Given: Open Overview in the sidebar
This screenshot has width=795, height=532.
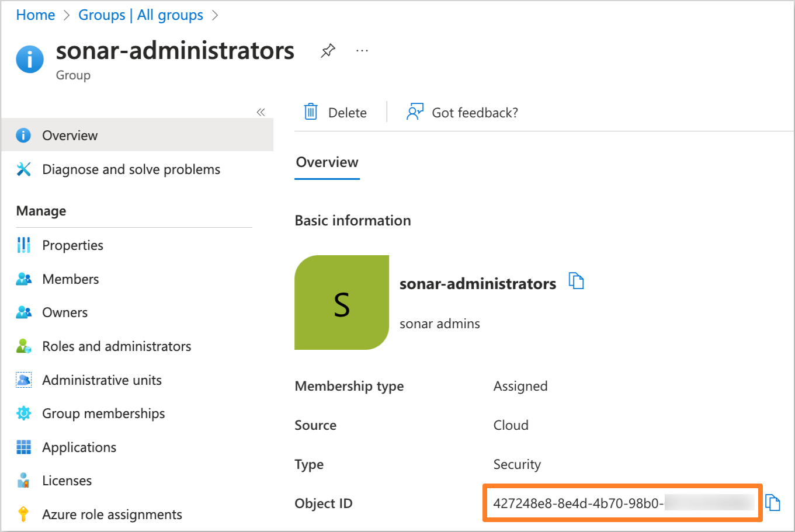Looking at the screenshot, I should coord(70,135).
